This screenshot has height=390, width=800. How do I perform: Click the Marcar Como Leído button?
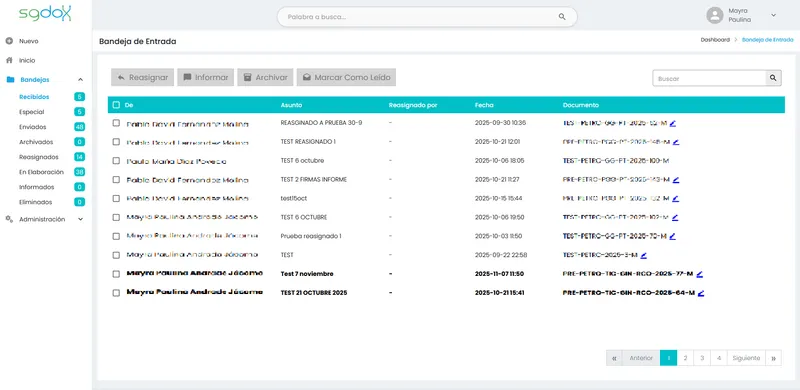click(346, 78)
